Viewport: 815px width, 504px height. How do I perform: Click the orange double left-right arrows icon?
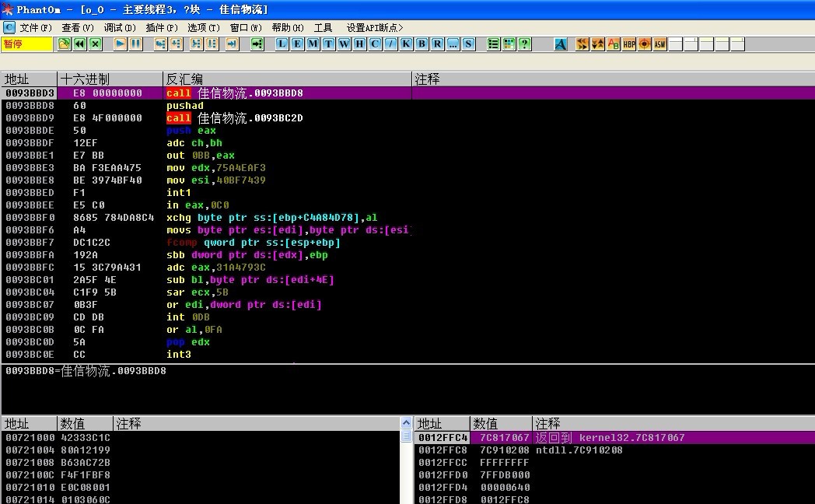(582, 44)
